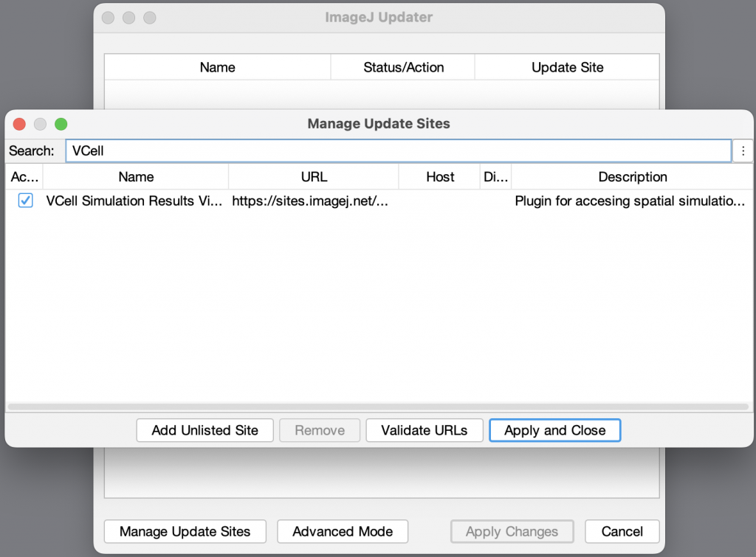The width and height of the screenshot is (756, 557).
Task: Click the Di... column header
Action: click(495, 176)
